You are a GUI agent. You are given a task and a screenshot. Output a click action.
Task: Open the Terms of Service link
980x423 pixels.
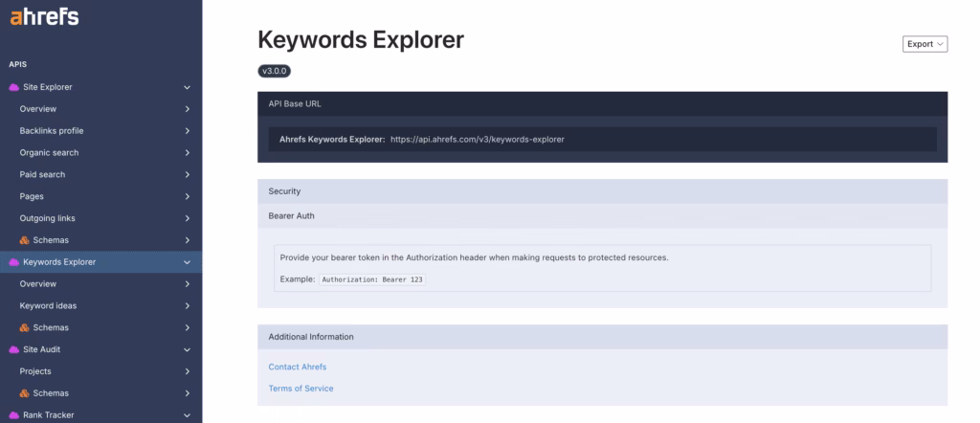301,389
